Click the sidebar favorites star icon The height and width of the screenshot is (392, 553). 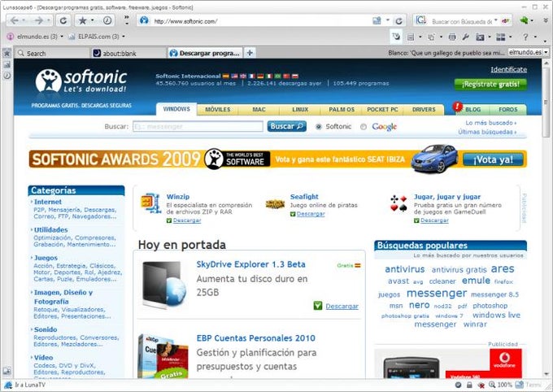[x=7, y=54]
